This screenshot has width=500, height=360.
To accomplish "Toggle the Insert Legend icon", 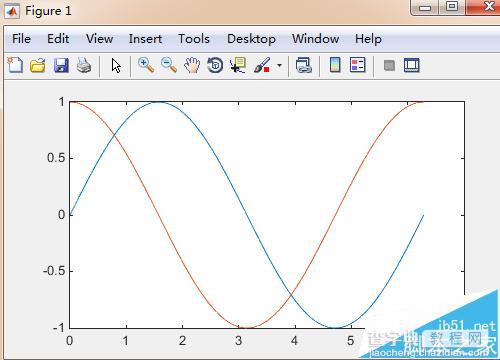I will click(x=358, y=65).
